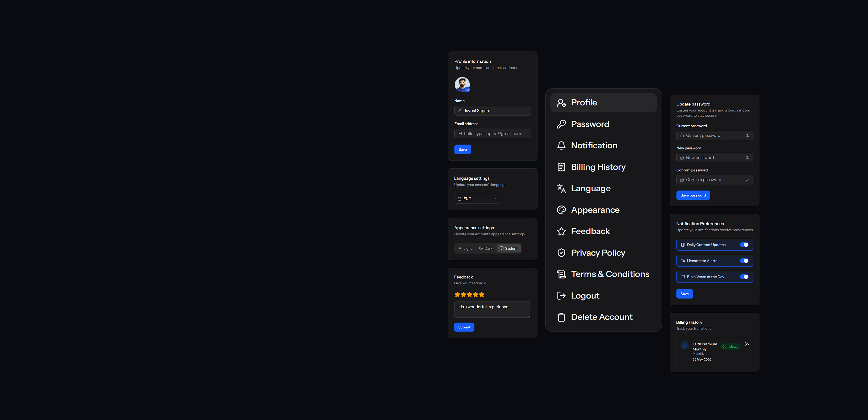This screenshot has height=420, width=868.
Task: Click the trash icon beside Delete Account
Action: (x=561, y=317)
